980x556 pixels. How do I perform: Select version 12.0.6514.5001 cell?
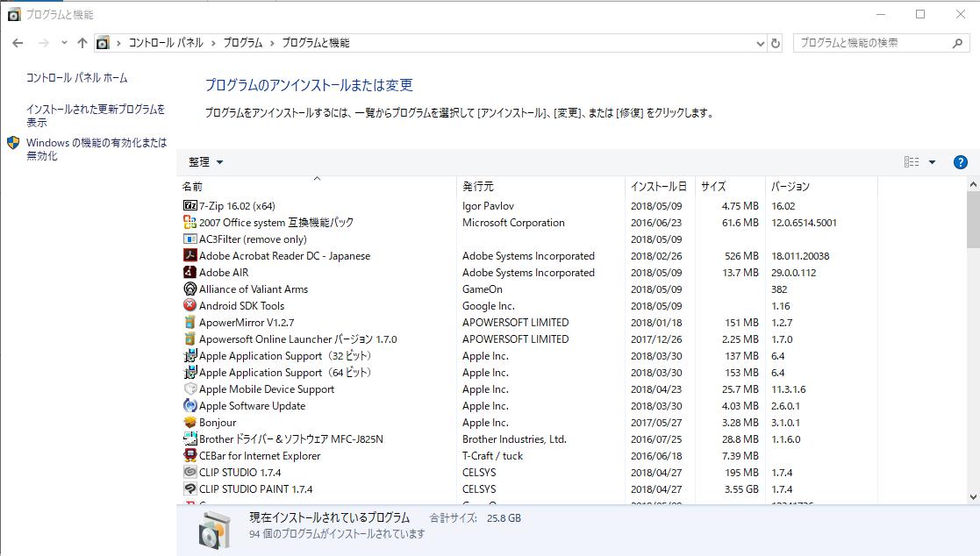(804, 223)
